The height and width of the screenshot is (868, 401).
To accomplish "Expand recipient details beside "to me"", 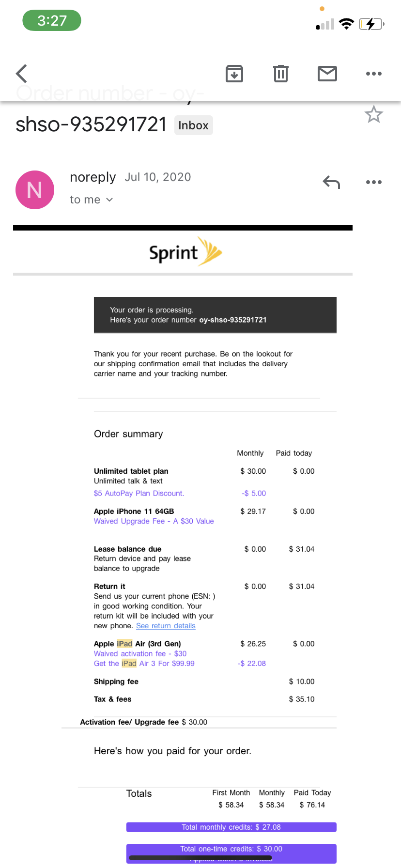I will click(109, 200).
